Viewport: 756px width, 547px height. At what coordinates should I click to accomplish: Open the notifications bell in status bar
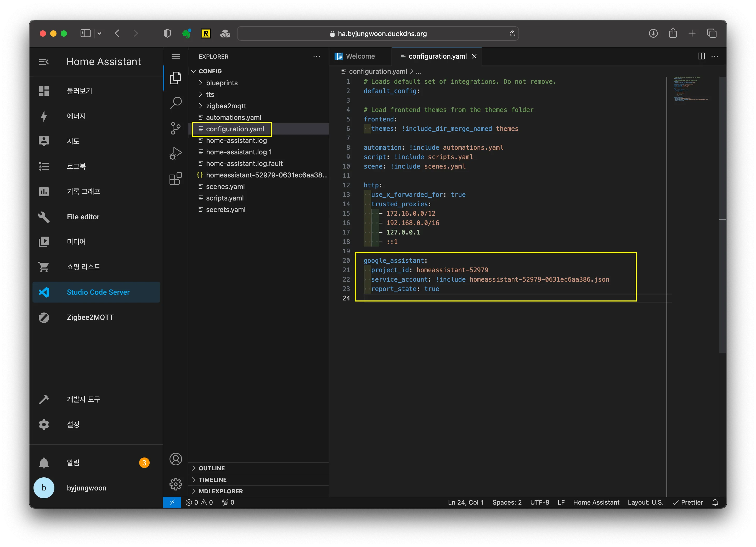pos(715,502)
